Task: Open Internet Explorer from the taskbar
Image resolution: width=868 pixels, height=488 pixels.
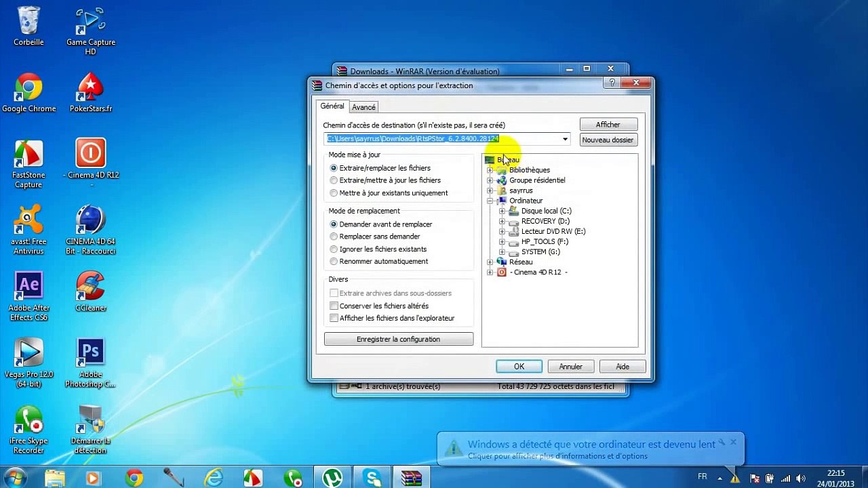Action: (x=214, y=478)
